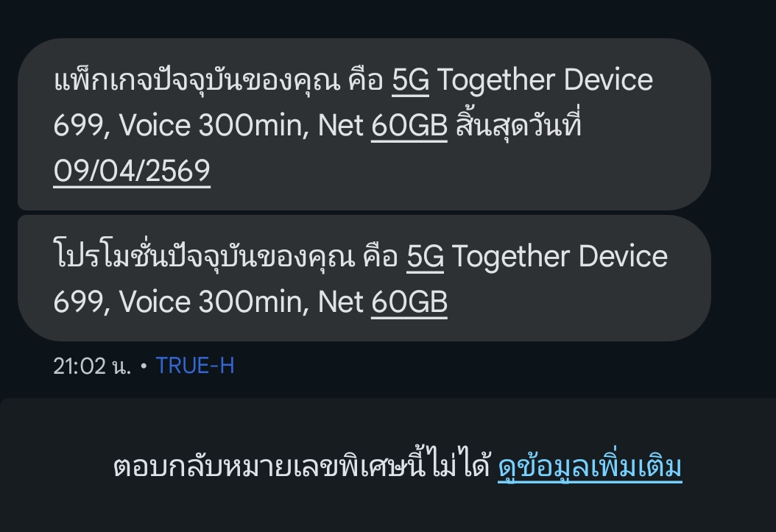
Task: Tap the 21:02 น. timestamp
Action: tap(92, 366)
